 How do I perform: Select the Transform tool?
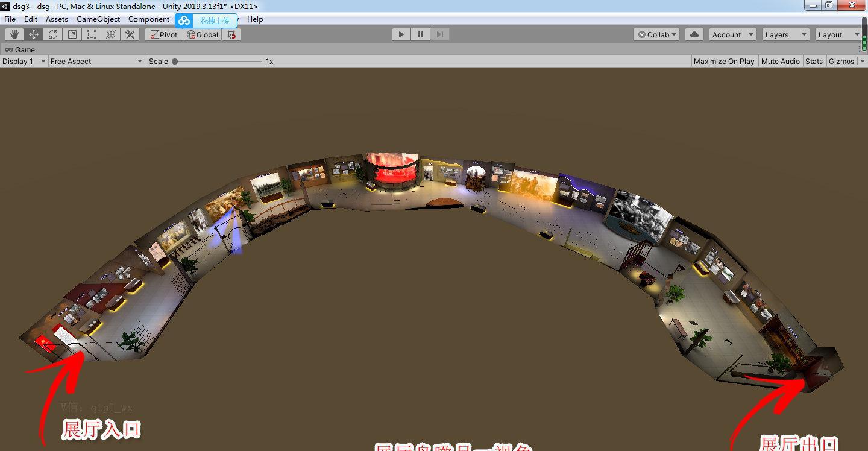pyautogui.click(x=111, y=34)
